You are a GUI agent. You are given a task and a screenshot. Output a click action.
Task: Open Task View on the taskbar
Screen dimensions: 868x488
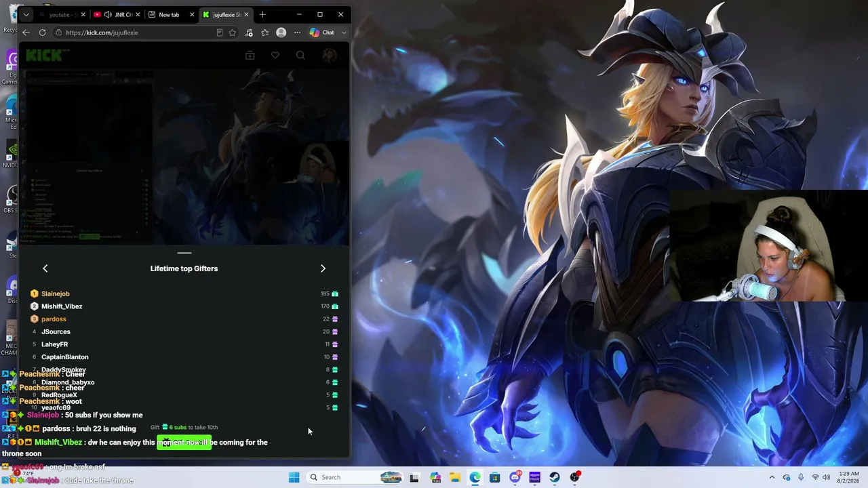[x=414, y=477]
